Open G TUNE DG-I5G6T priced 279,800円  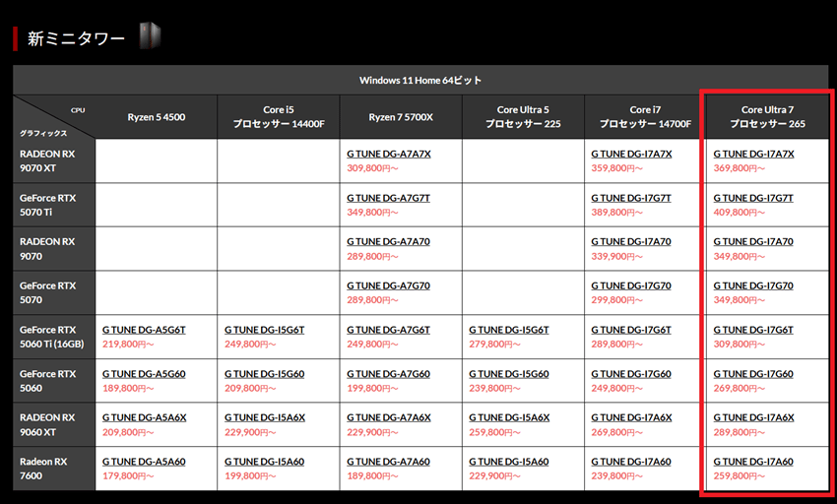509,330
